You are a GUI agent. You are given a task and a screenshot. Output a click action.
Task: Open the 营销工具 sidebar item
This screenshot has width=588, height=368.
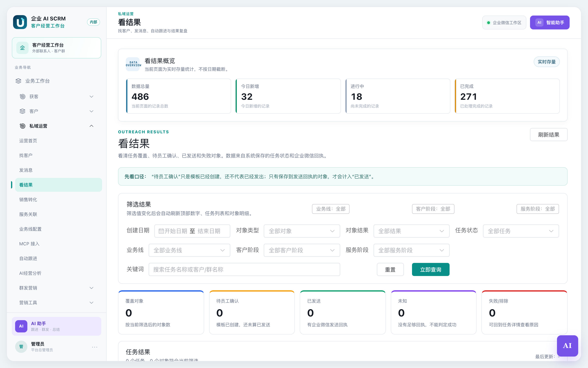pos(58,303)
